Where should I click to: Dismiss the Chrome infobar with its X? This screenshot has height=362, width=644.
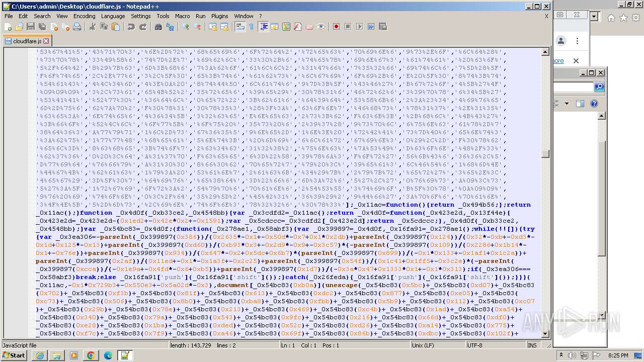click(x=576, y=61)
